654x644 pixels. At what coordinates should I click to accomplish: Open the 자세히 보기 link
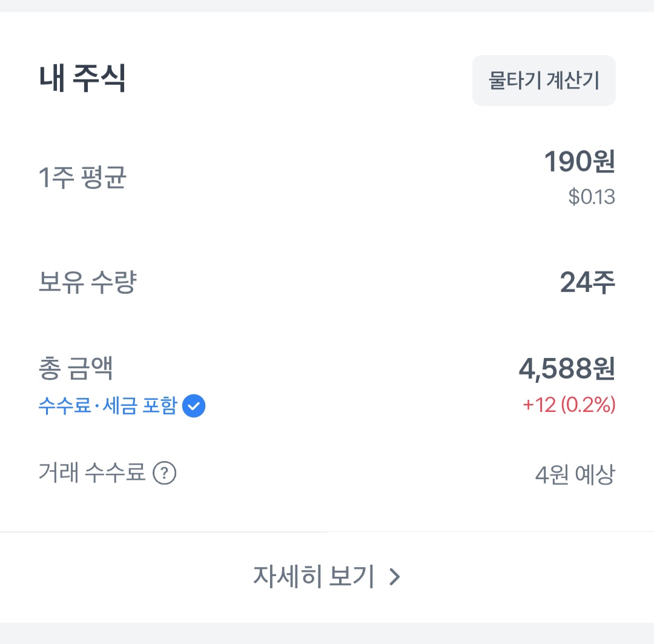tap(326, 577)
